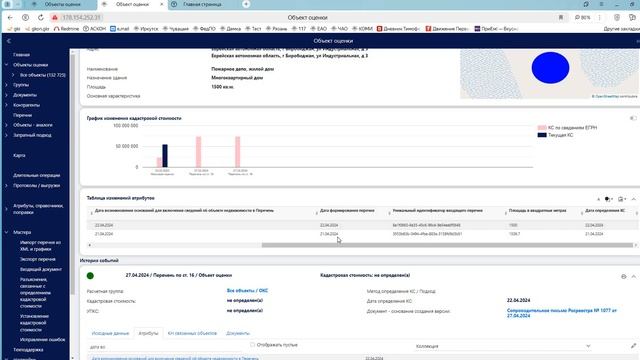Open the АСКОН bookmark
The image size is (640, 360).
pos(94,29)
